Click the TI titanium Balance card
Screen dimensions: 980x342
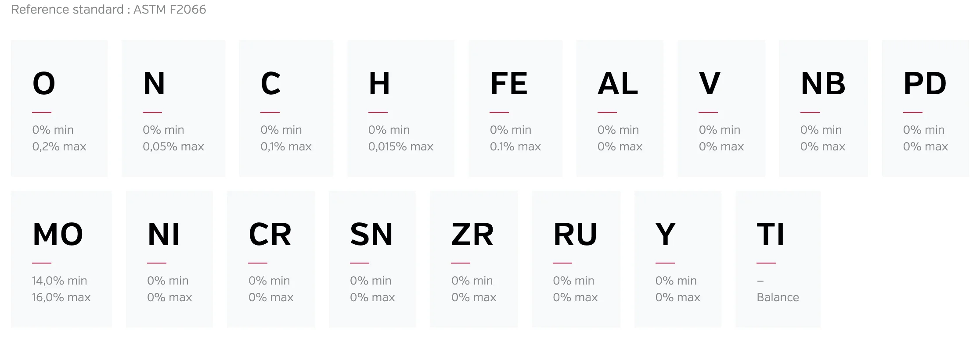[778, 259]
